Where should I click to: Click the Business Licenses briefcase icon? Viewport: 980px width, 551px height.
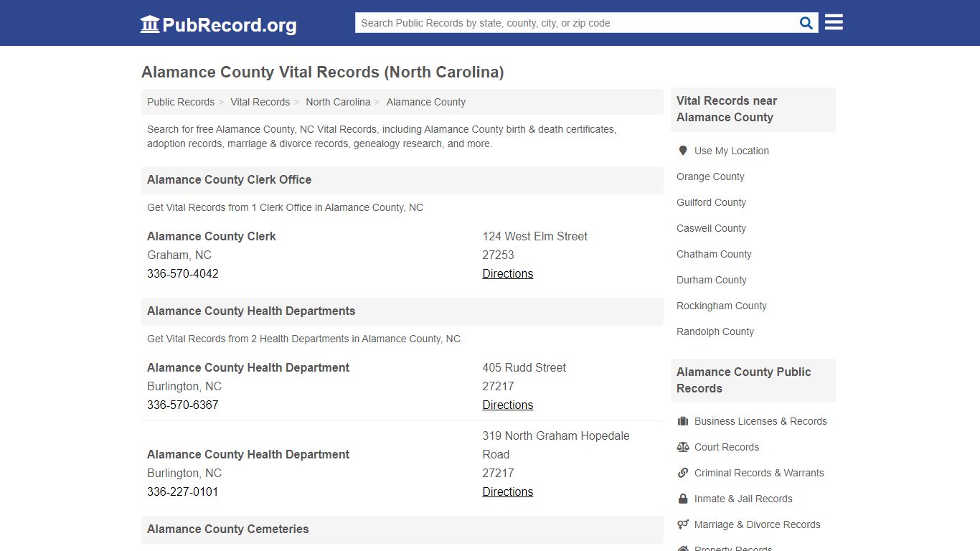(683, 421)
